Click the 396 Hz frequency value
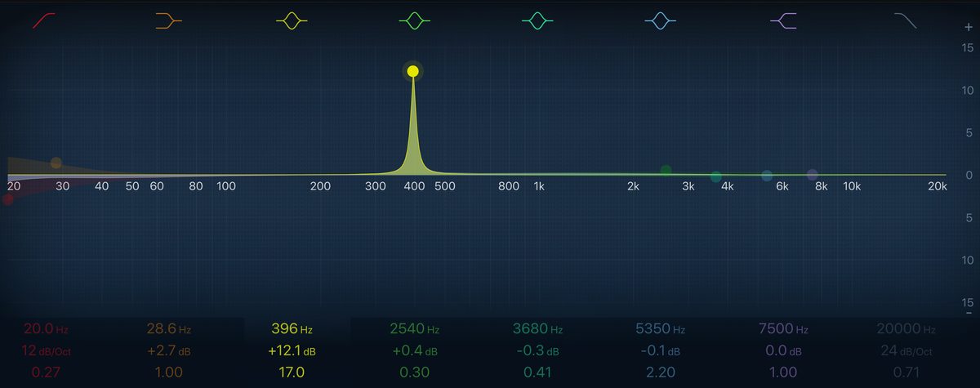The height and width of the screenshot is (388, 980). tap(292, 329)
